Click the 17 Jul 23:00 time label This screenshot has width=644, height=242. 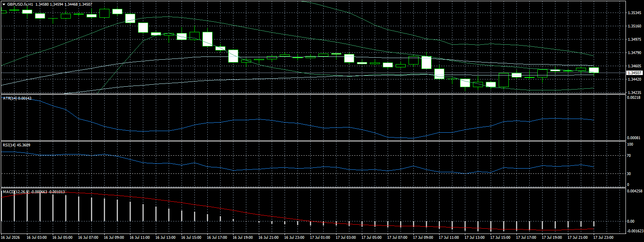(x=603, y=238)
